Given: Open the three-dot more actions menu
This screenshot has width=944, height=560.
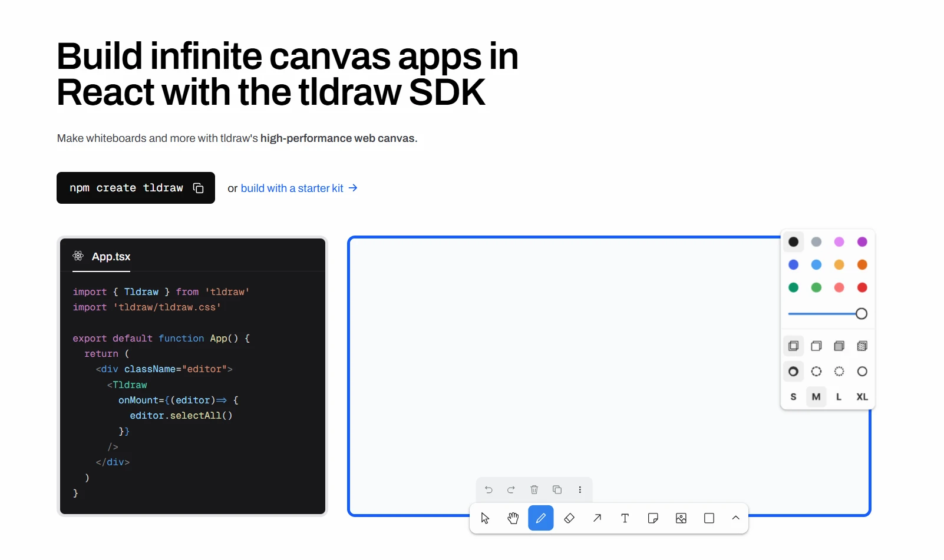Looking at the screenshot, I should pyautogui.click(x=580, y=490).
